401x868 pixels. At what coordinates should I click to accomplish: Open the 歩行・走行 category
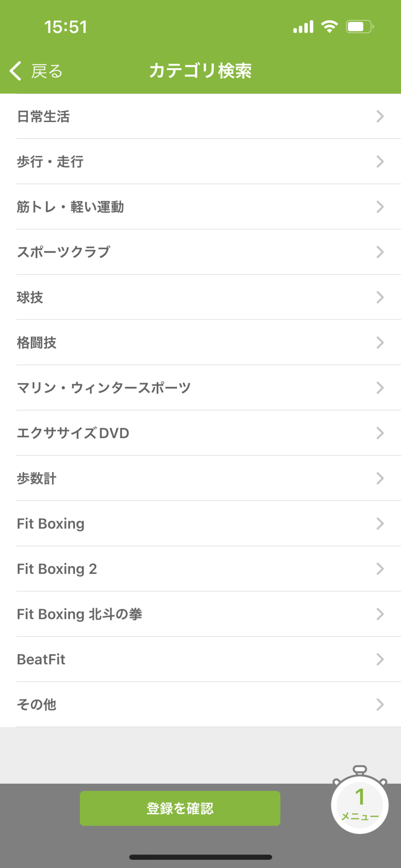[200, 161]
